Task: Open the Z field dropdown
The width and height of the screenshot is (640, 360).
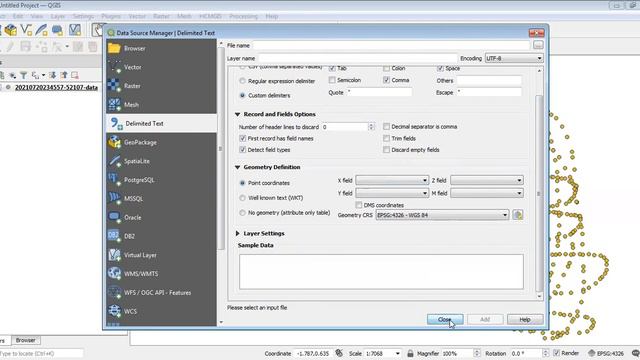Action: point(487,180)
